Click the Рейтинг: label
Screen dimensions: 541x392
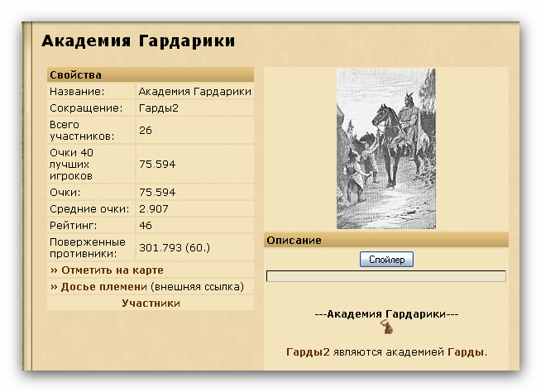tap(74, 225)
